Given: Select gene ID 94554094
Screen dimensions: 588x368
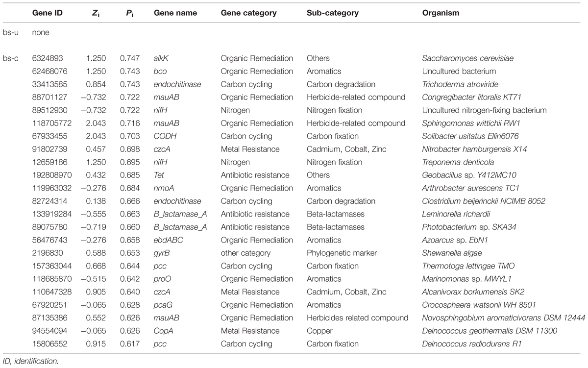Looking at the screenshot, I should (x=50, y=331).
